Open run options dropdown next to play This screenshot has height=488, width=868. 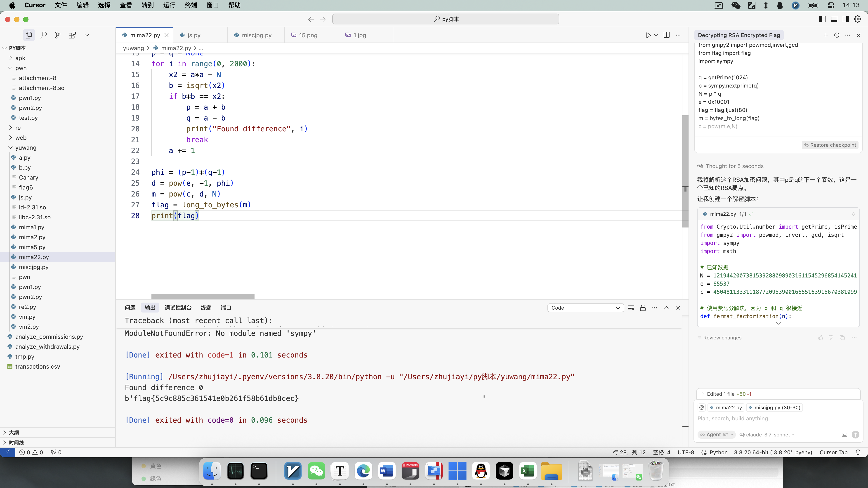(x=656, y=35)
